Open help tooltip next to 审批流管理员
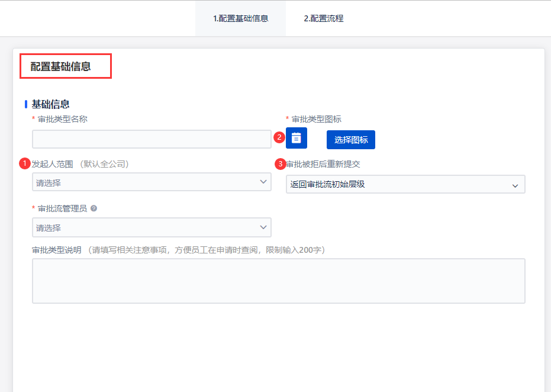This screenshot has width=551, height=392. (94, 208)
